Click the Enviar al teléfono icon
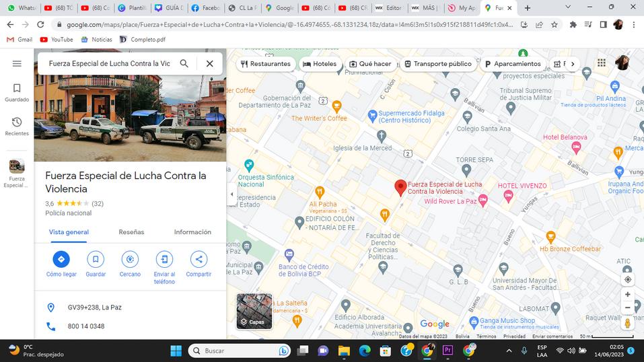644x362 pixels. [x=164, y=259]
